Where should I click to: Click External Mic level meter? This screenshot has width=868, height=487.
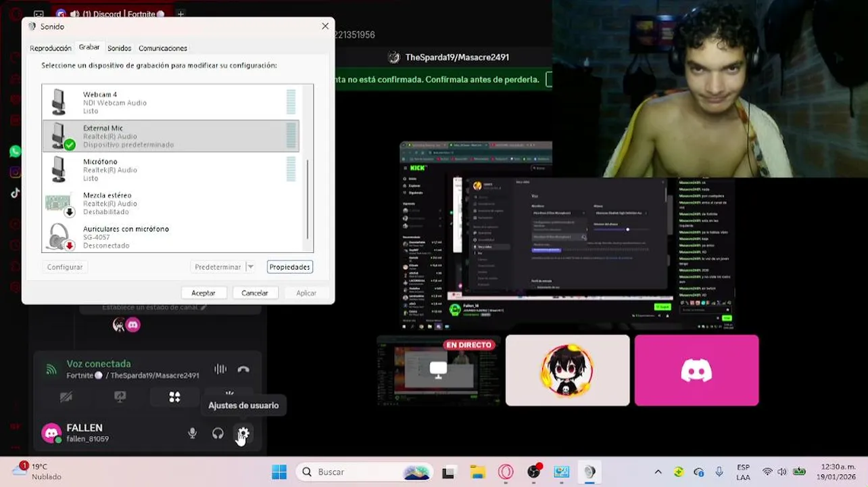pyautogui.click(x=291, y=135)
